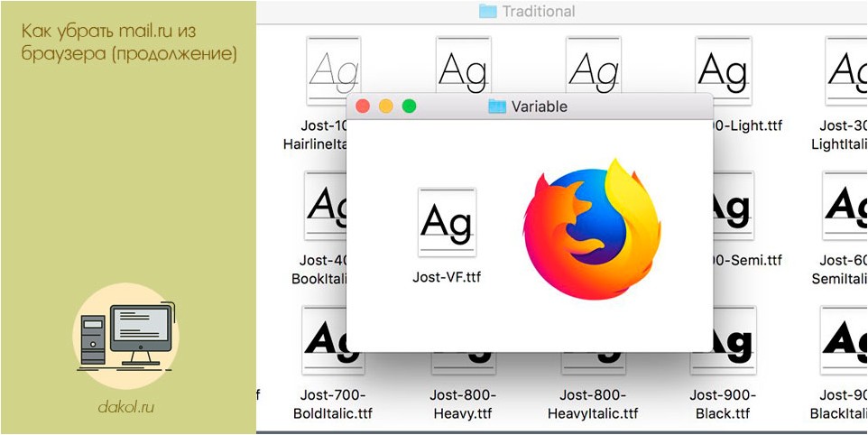The width and height of the screenshot is (868, 435).
Task: Click the Jost-900-Black.ttf file name
Action: pyautogui.click(x=723, y=404)
